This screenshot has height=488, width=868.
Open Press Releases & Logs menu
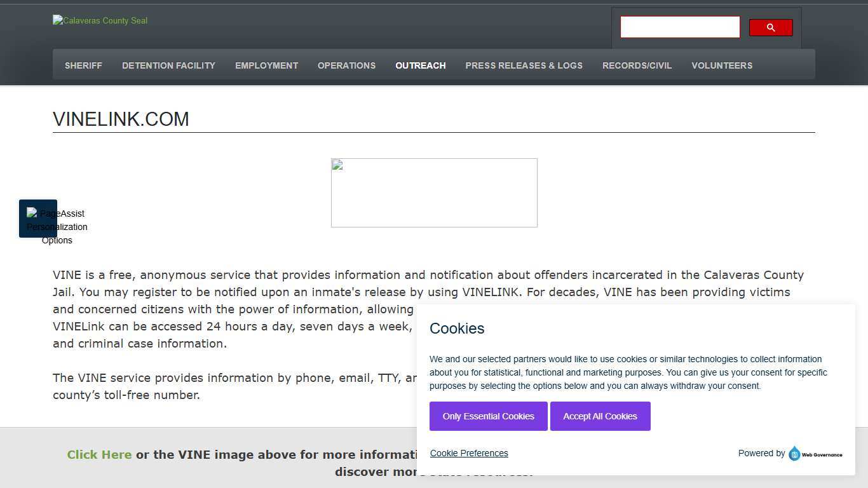[524, 65]
